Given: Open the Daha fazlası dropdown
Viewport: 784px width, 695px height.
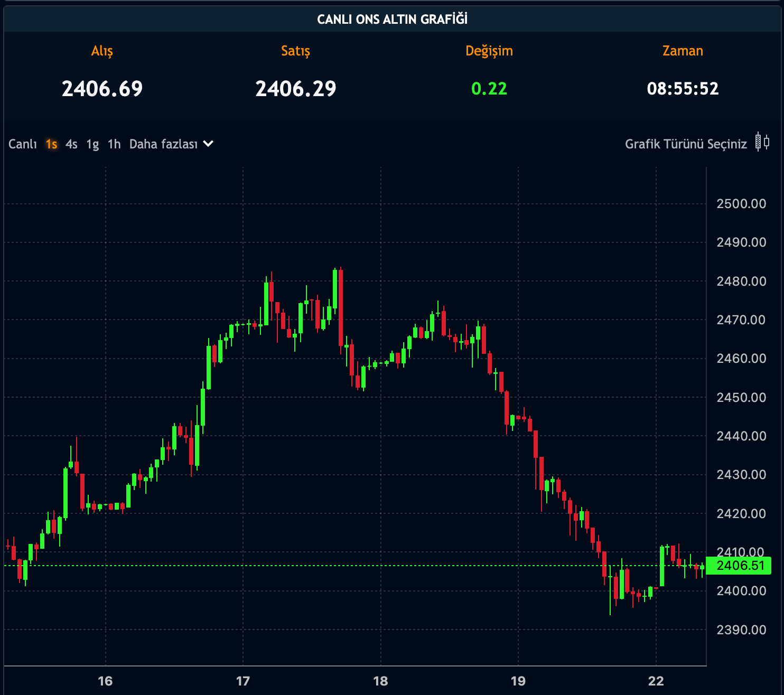Looking at the screenshot, I should pos(171,144).
